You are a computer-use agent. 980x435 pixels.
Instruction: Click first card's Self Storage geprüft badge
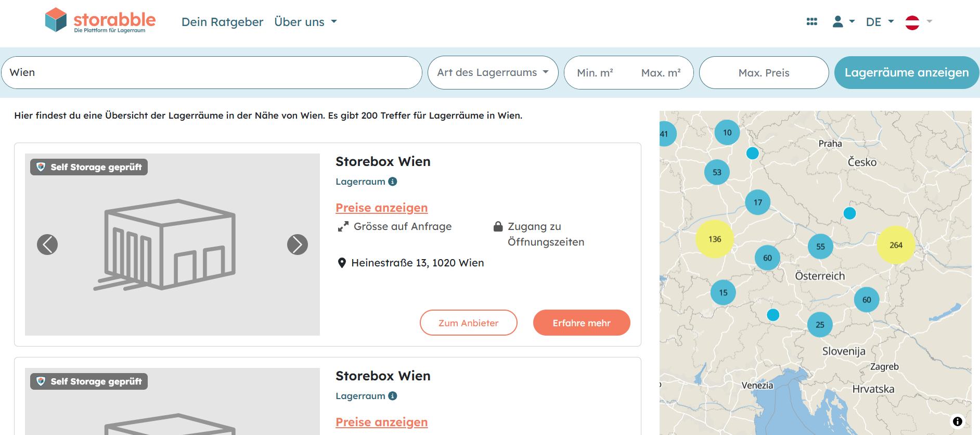[x=89, y=167]
